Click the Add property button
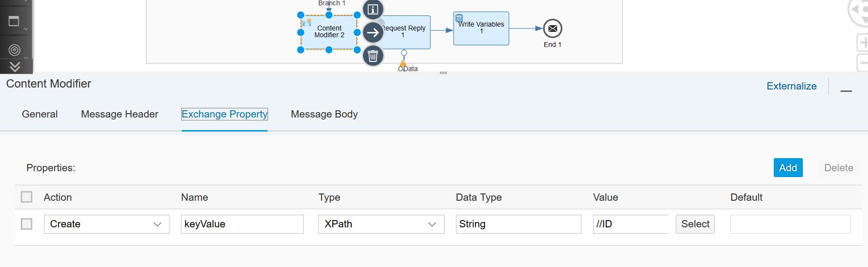Screen dimensions: 868x267 [x=788, y=168]
